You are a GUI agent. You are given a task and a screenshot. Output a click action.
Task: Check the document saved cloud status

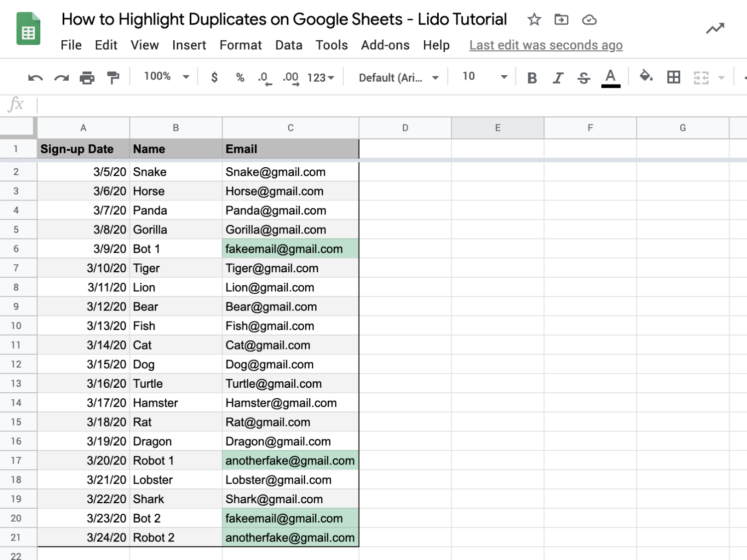589,20
